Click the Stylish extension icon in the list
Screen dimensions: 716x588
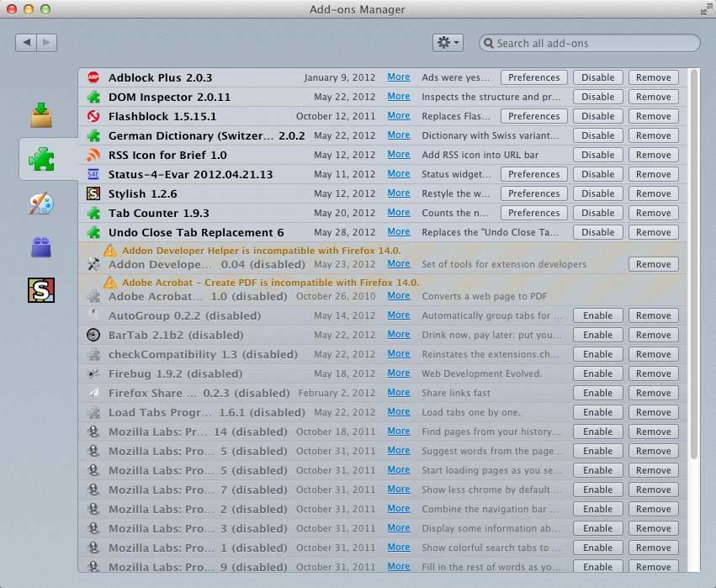coord(93,193)
